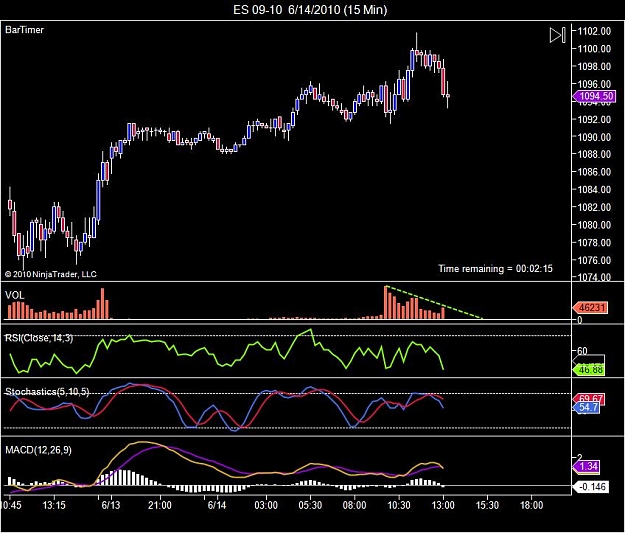This screenshot has width=625, height=533.
Task: Click the 1098.00 price axis label
Action: [x=594, y=66]
